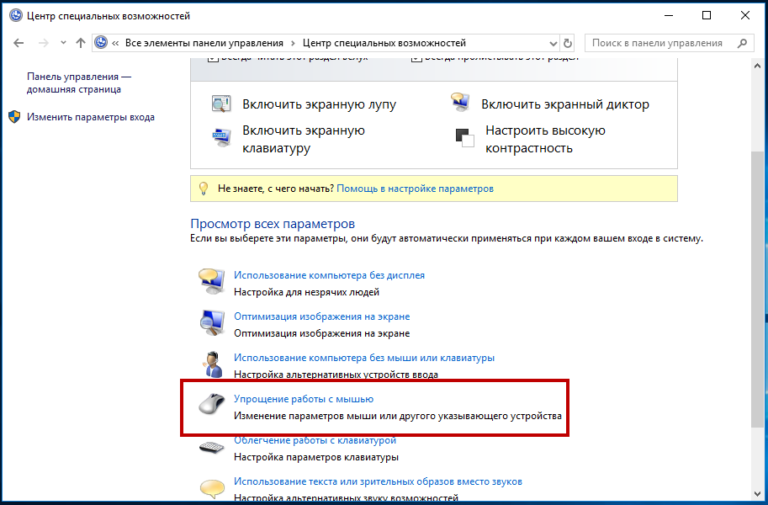Screen dimensions: 768x505
Task: Click the window title bar Ease of Access icon
Action: coord(16,16)
